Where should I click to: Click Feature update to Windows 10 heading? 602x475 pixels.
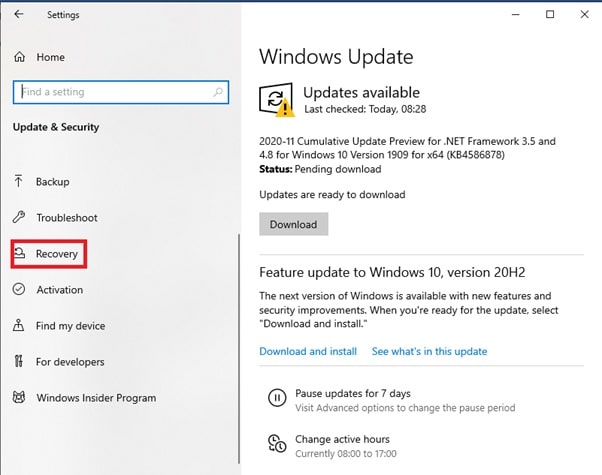click(x=392, y=272)
